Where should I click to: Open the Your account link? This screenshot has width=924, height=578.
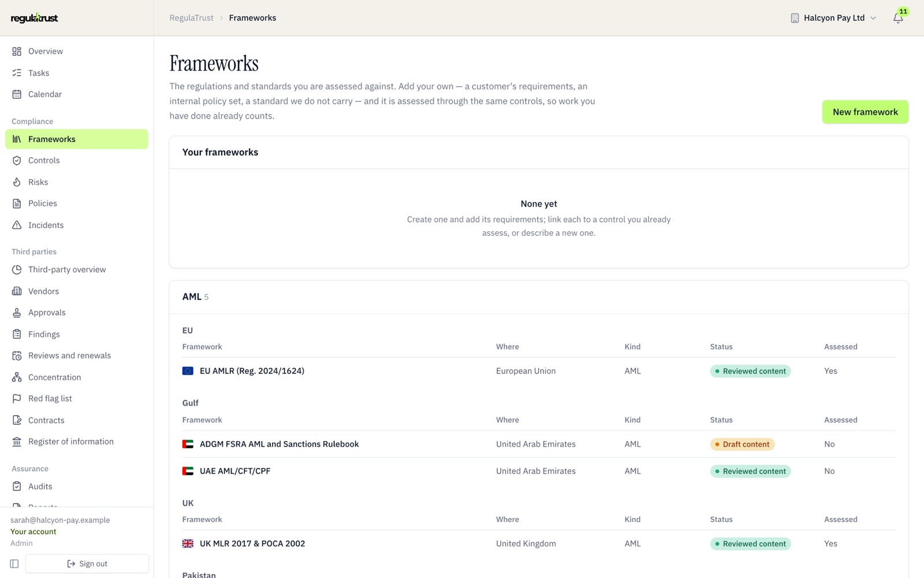(x=33, y=532)
